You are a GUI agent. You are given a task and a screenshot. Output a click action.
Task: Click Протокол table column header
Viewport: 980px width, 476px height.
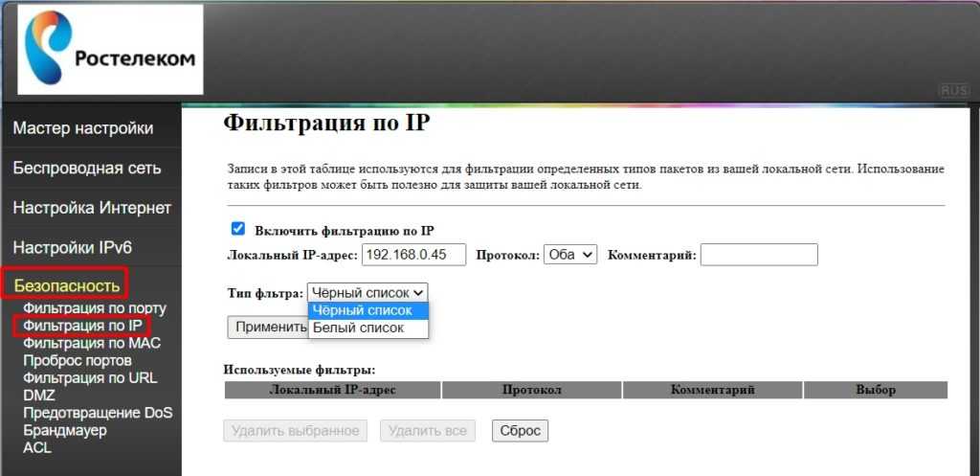click(x=532, y=390)
